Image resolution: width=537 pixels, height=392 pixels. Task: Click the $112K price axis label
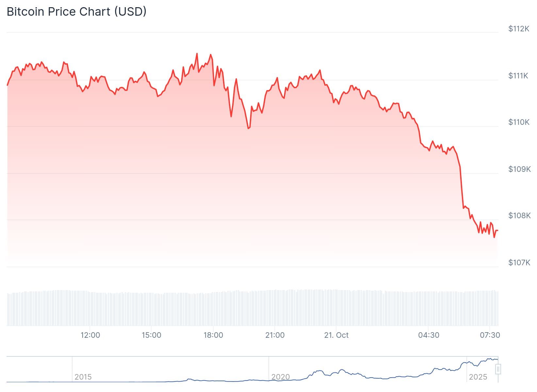(x=519, y=29)
